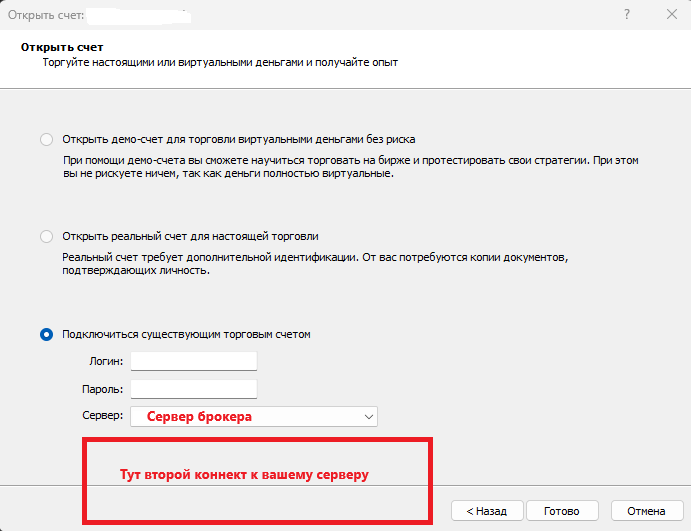Click the real account identification description text
Viewport: 691px width, 531px height.
tap(315, 264)
